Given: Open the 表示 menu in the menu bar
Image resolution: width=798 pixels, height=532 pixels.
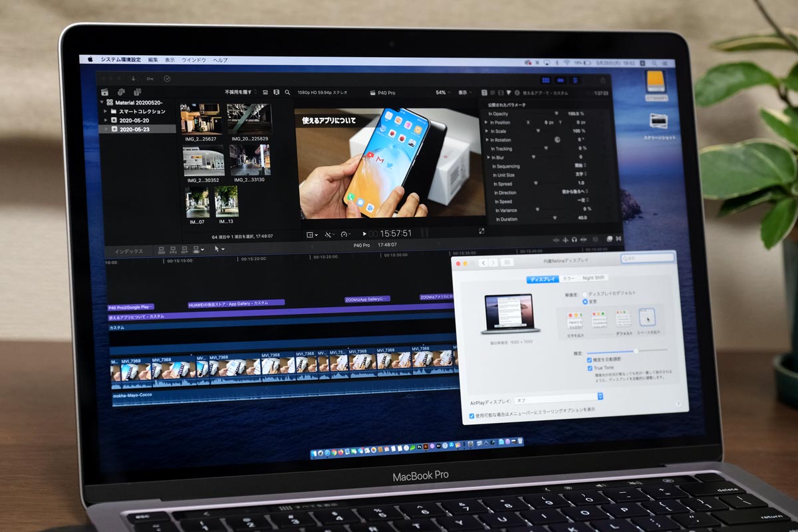Looking at the screenshot, I should (170, 59).
